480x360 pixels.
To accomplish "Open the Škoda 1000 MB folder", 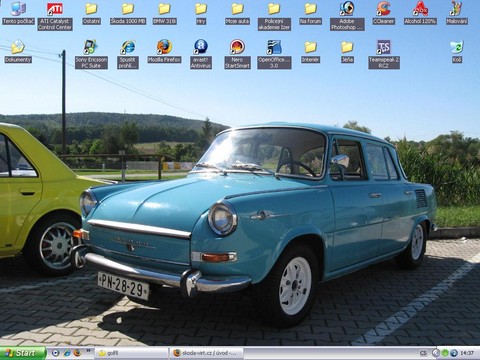I will click(x=128, y=13).
